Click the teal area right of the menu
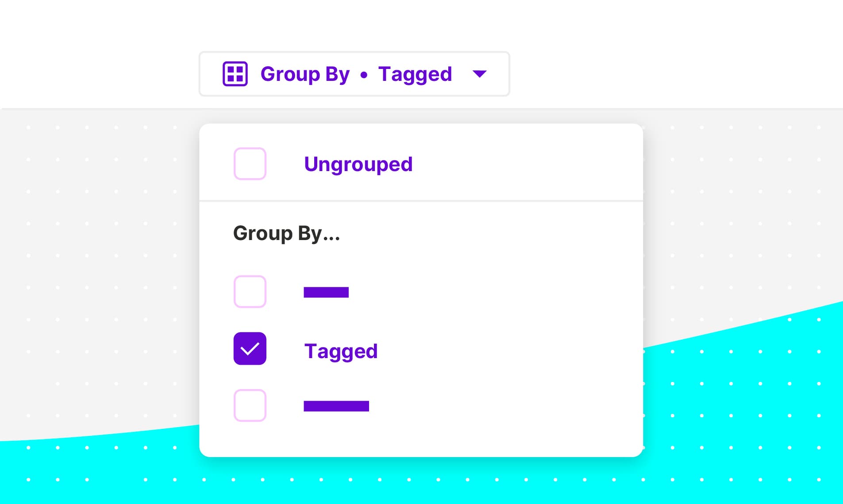The width and height of the screenshot is (843, 504). [743, 398]
